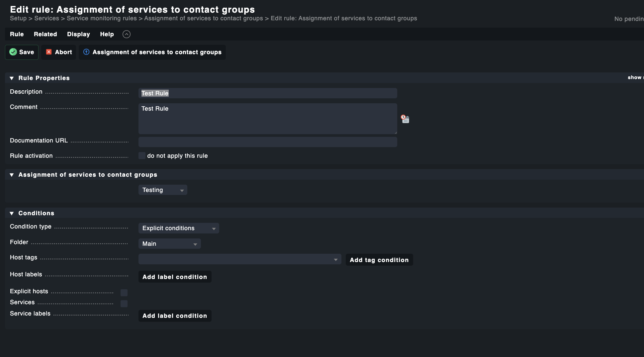
Task: Collapse the Conditions section triangle
Action: [x=12, y=214]
